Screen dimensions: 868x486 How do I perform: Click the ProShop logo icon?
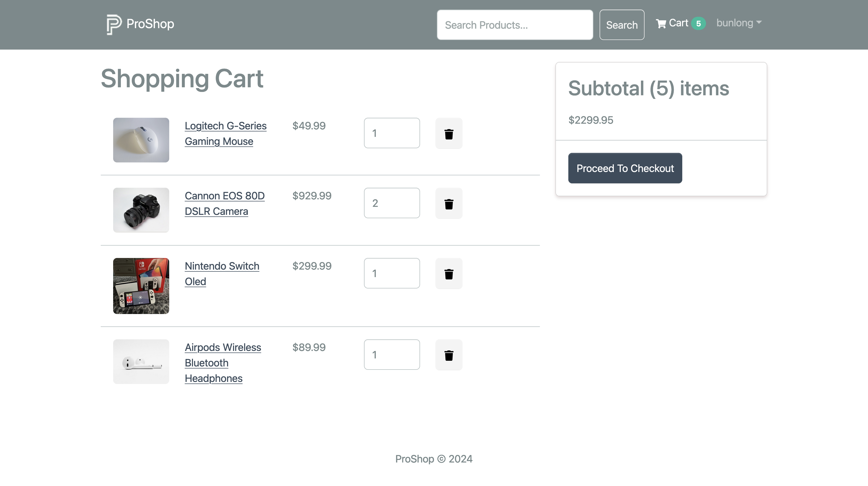click(x=114, y=24)
